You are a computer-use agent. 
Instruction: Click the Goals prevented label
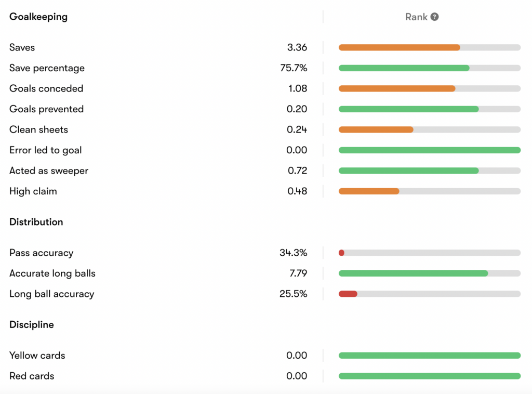[46, 109]
